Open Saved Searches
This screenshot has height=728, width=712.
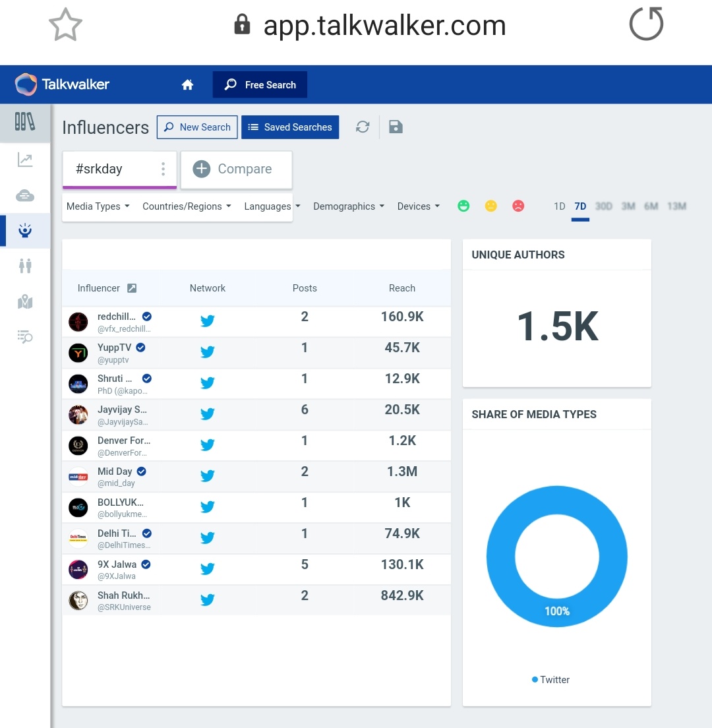[290, 127]
